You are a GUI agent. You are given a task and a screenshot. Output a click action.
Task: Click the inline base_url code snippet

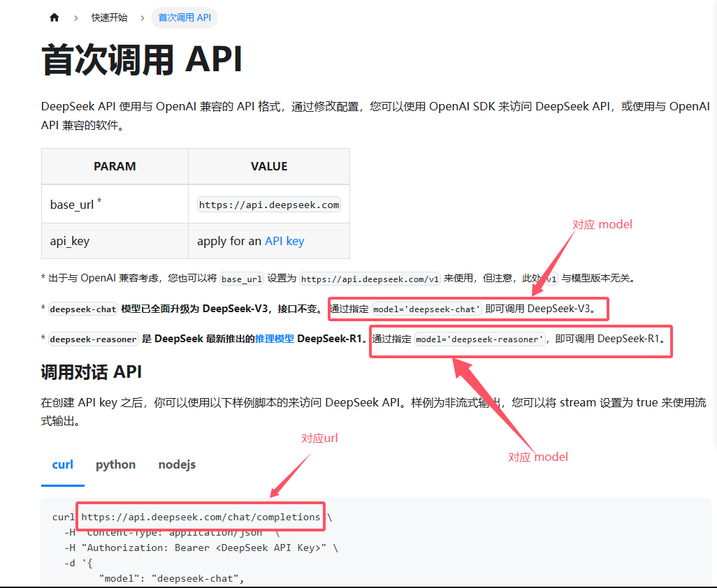click(x=241, y=279)
